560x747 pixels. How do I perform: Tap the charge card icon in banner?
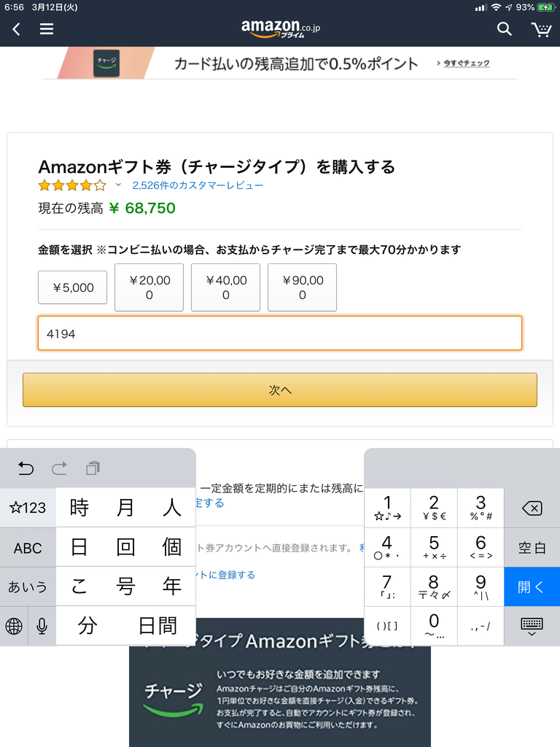pyautogui.click(x=106, y=63)
